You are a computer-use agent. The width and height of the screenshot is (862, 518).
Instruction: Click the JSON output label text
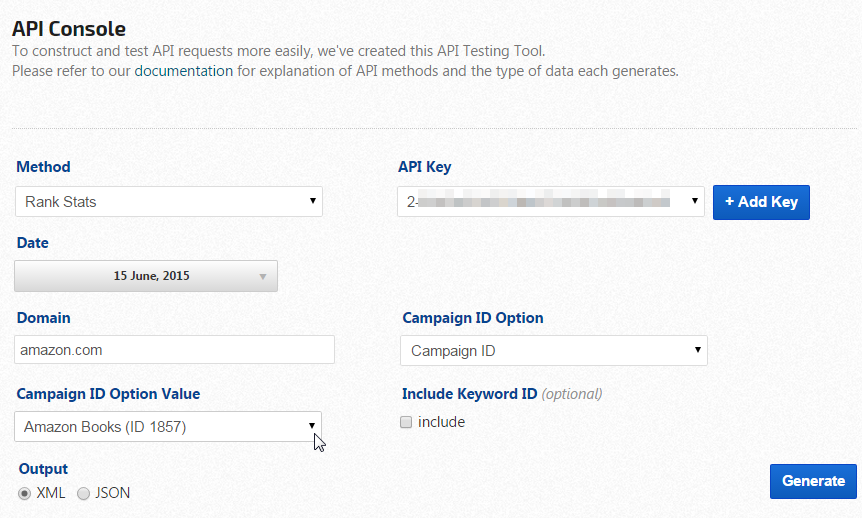pos(112,493)
